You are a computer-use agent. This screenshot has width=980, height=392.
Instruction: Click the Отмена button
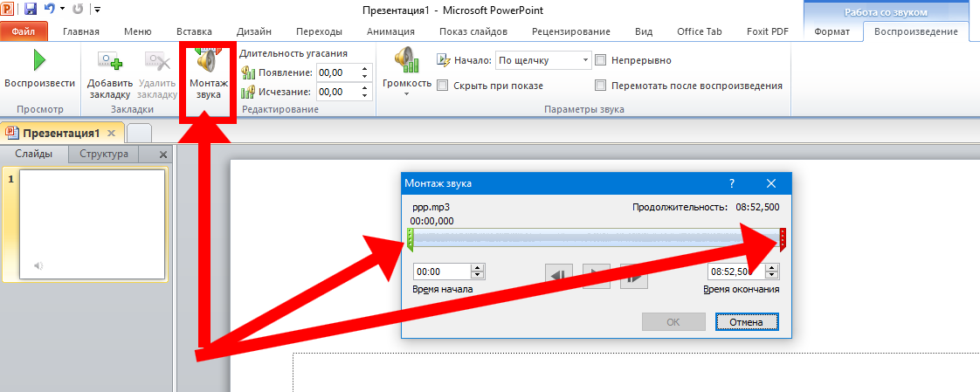pos(747,322)
